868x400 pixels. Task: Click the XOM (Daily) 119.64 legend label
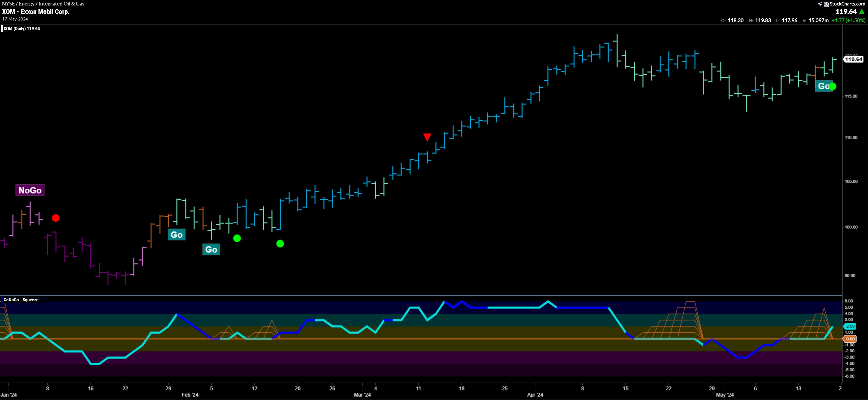(x=22, y=29)
